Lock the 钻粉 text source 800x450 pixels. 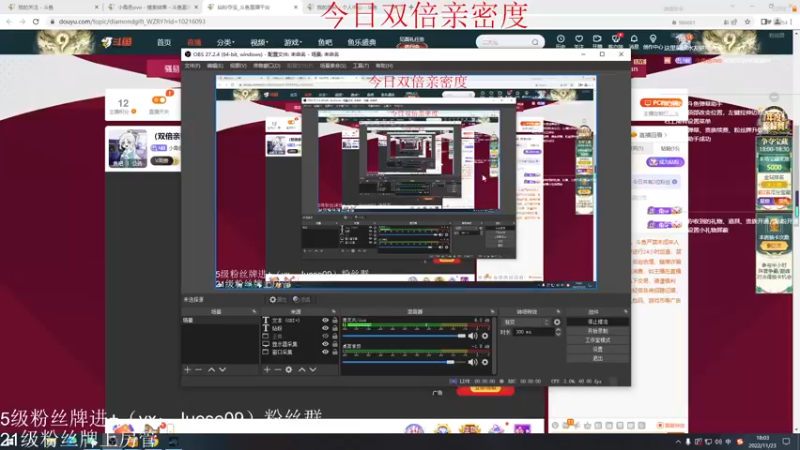335,328
